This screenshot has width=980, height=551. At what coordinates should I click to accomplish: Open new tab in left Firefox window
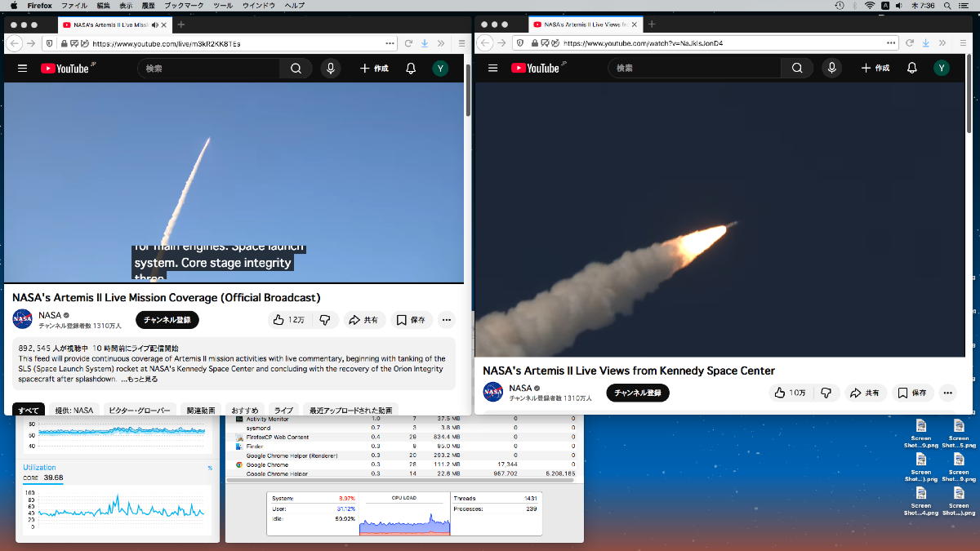[181, 24]
